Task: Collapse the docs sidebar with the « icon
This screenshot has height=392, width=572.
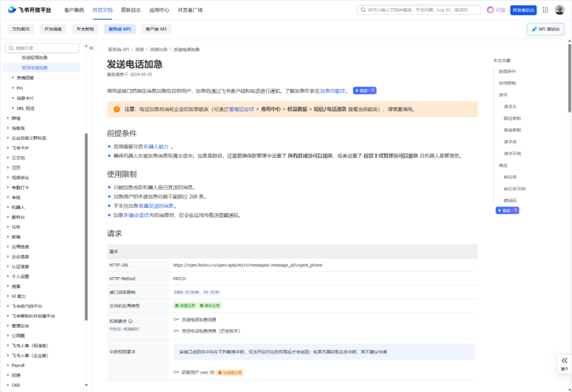Action: (91, 48)
